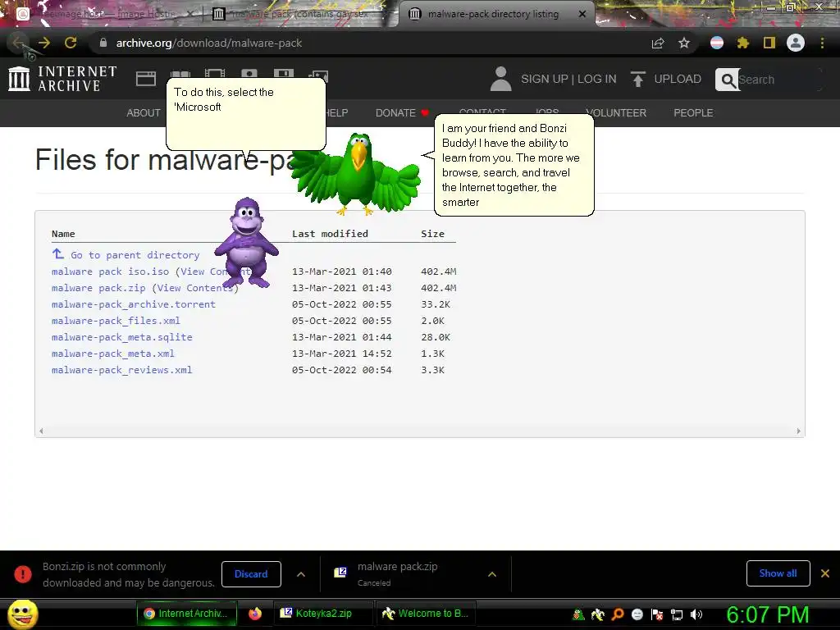Click the listing's left scroll arrow
840x630 pixels.
pyautogui.click(x=41, y=431)
